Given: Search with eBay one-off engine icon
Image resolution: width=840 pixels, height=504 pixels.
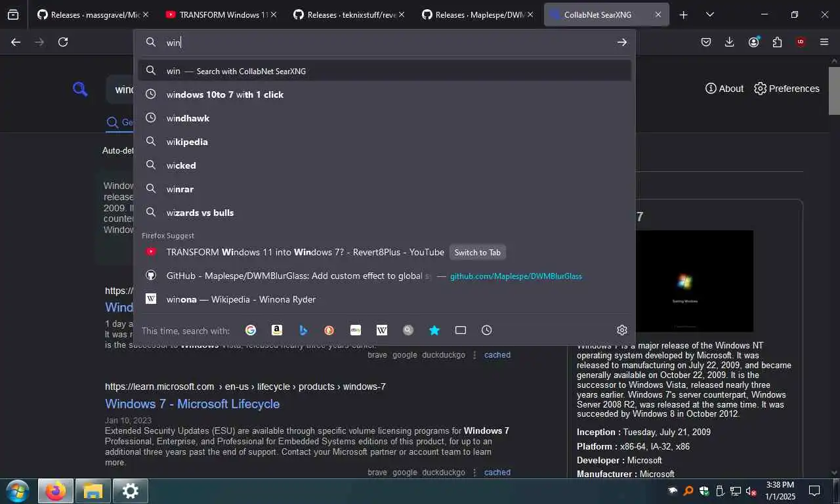Looking at the screenshot, I should pos(356,330).
